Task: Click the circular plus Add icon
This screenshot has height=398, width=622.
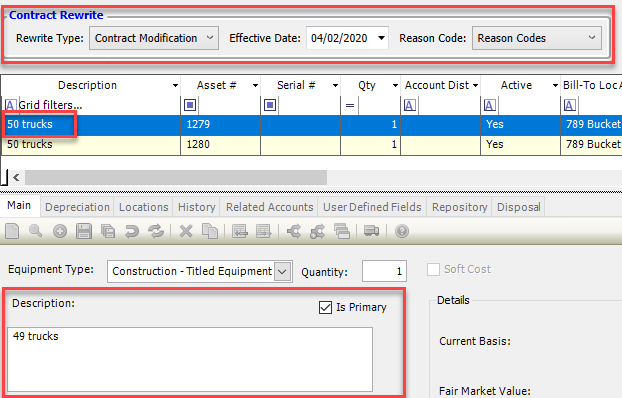Action: point(60,231)
